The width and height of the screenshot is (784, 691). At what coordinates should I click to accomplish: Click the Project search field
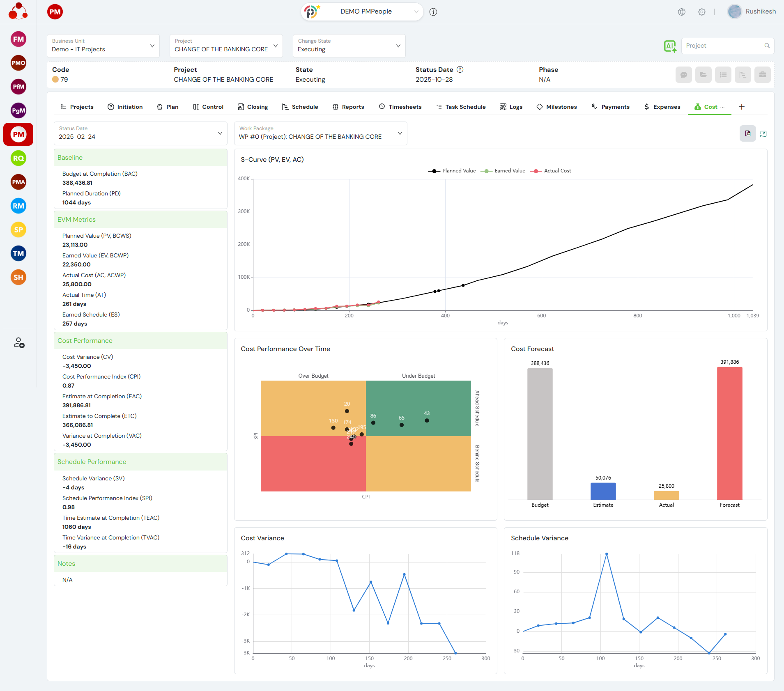tap(723, 46)
